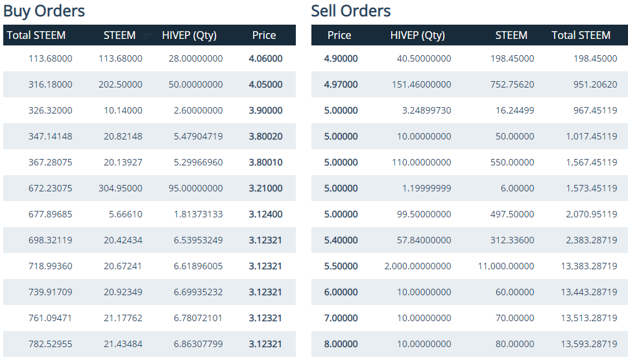Screen dimensions: 628x364
Task: Sort Buy Orders by Total STEEM column header
Action: [x=36, y=35]
